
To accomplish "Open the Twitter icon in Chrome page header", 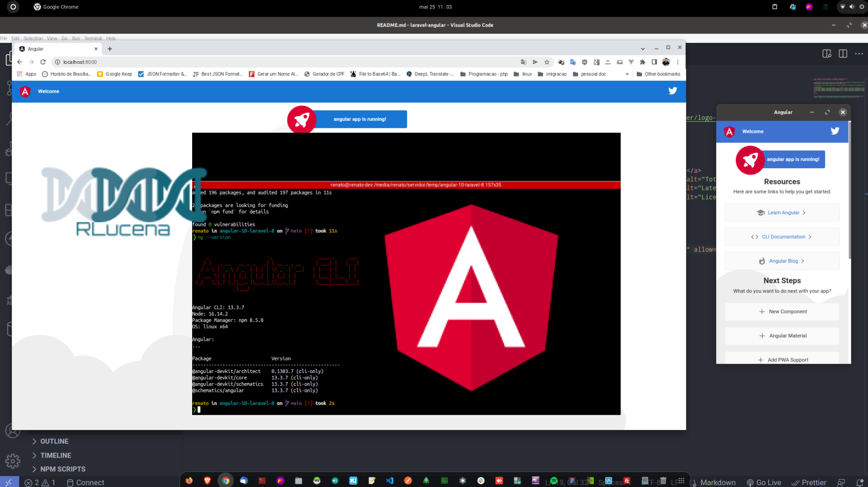I will pos(673,91).
